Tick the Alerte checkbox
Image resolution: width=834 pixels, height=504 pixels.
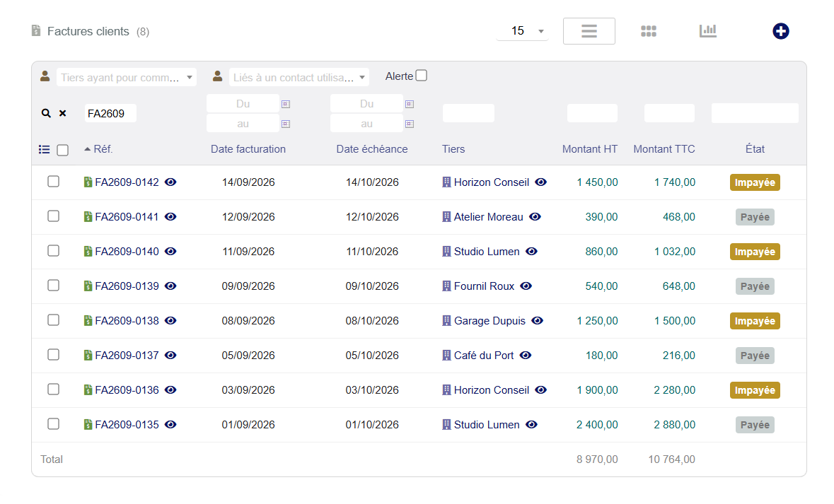[422, 76]
